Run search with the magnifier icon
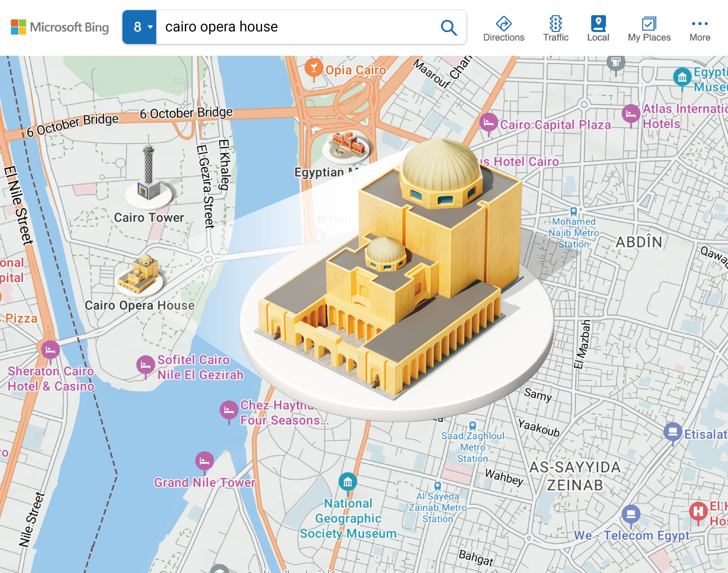Image resolution: width=728 pixels, height=573 pixels. pos(448,27)
